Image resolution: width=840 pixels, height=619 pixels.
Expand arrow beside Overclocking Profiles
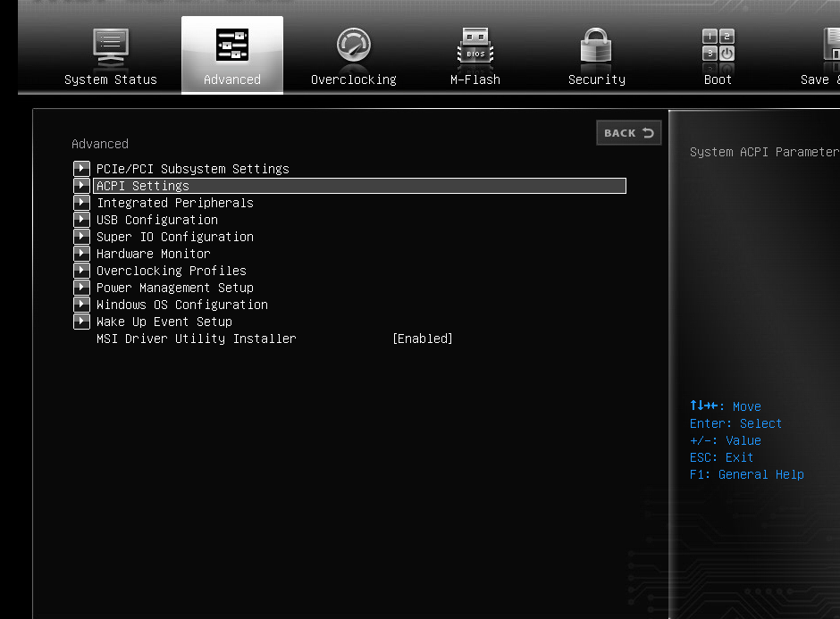pos(81,271)
